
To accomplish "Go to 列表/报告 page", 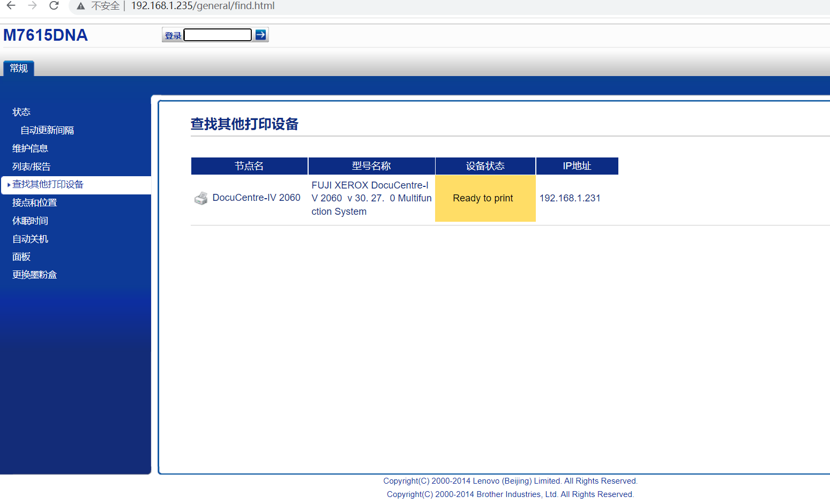I will click(31, 167).
